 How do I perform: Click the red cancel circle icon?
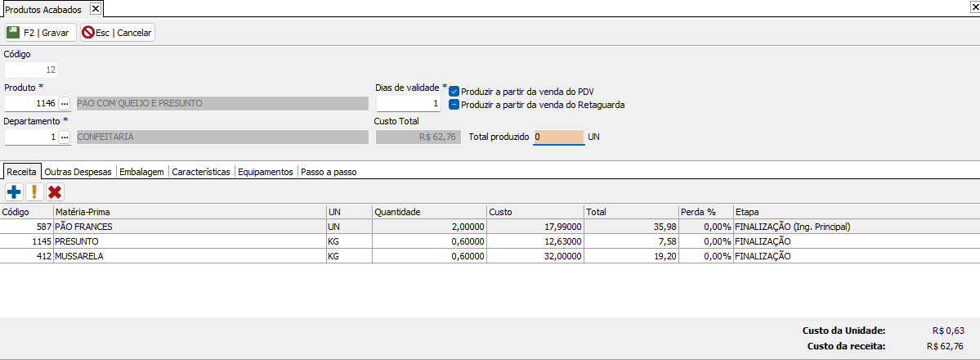(x=87, y=33)
